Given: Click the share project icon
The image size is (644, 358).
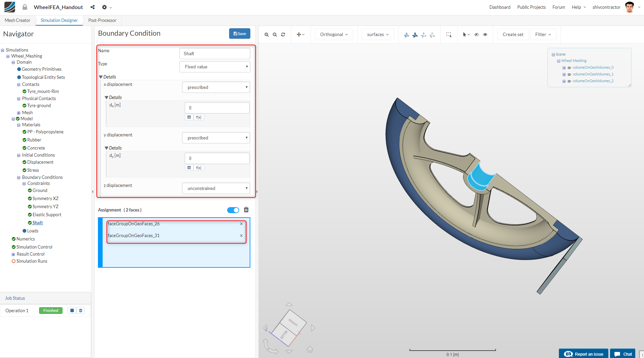Looking at the screenshot, I should (x=93, y=7).
